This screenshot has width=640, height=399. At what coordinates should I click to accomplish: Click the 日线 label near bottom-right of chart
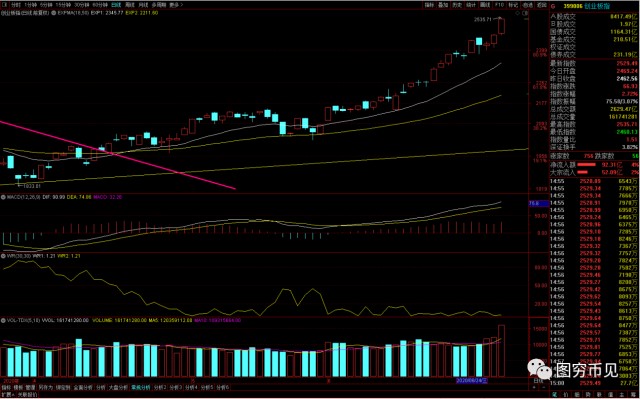coord(538,381)
